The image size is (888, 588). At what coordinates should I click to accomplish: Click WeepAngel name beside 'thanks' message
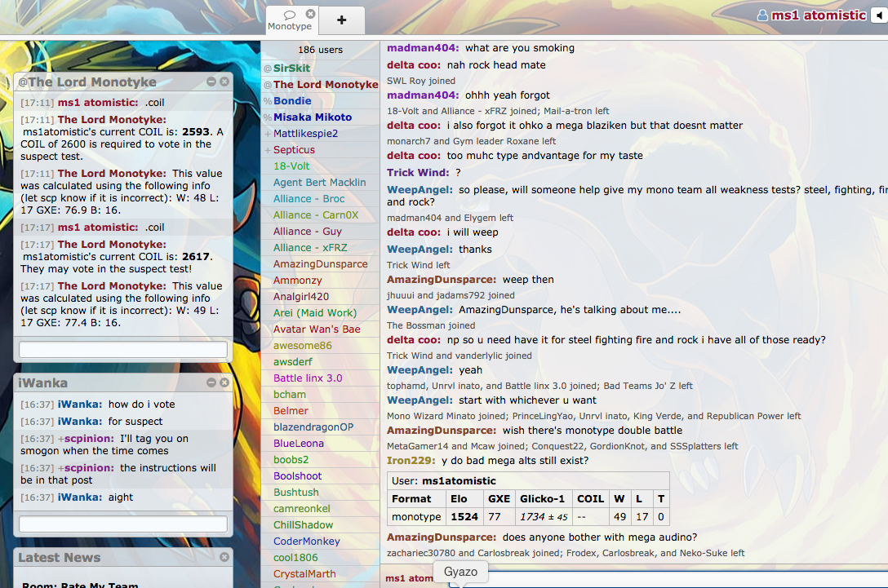coord(420,250)
